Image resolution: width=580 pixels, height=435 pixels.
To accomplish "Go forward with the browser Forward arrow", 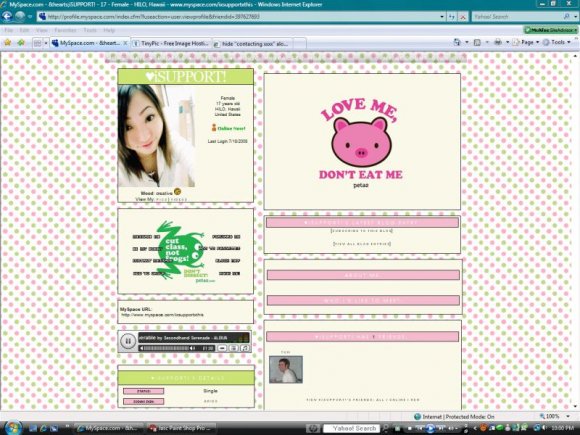I will (x=20, y=16).
